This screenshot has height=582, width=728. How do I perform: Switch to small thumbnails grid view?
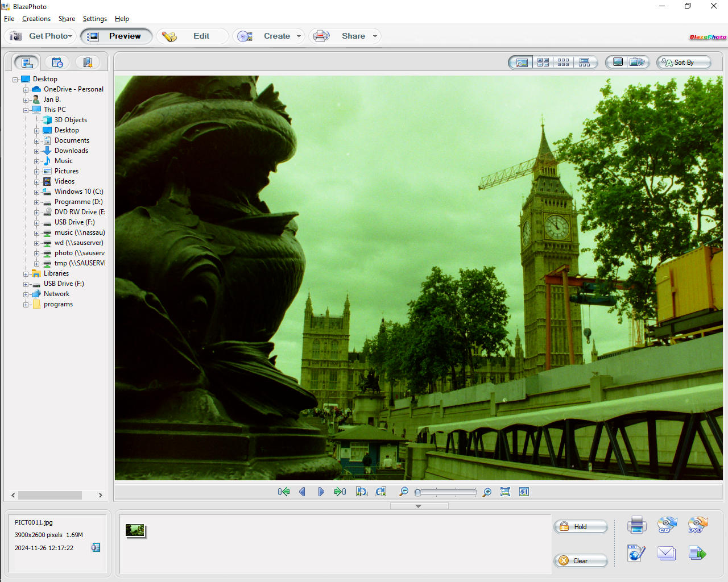click(x=563, y=63)
